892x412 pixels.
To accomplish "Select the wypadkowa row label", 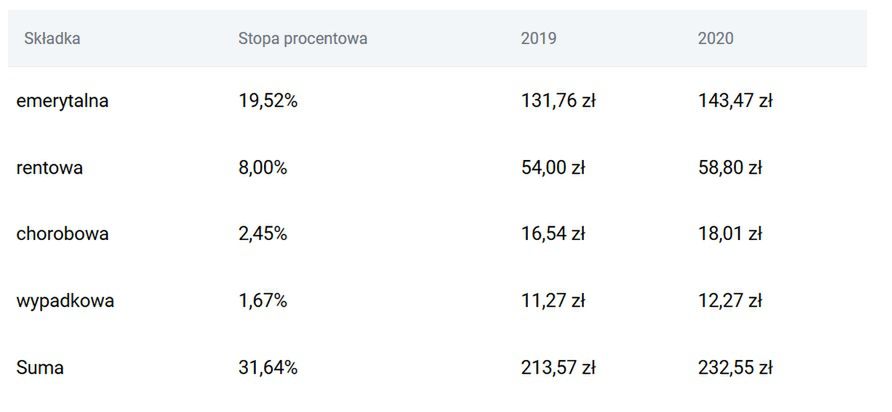I will click(65, 300).
